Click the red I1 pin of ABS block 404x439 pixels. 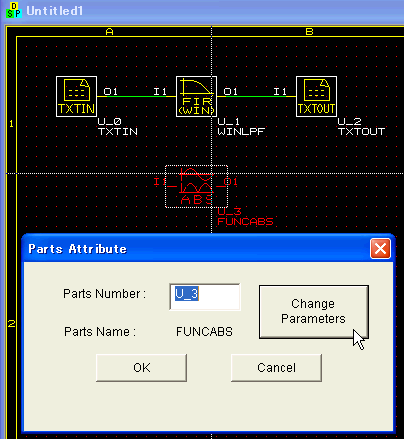[160, 182]
